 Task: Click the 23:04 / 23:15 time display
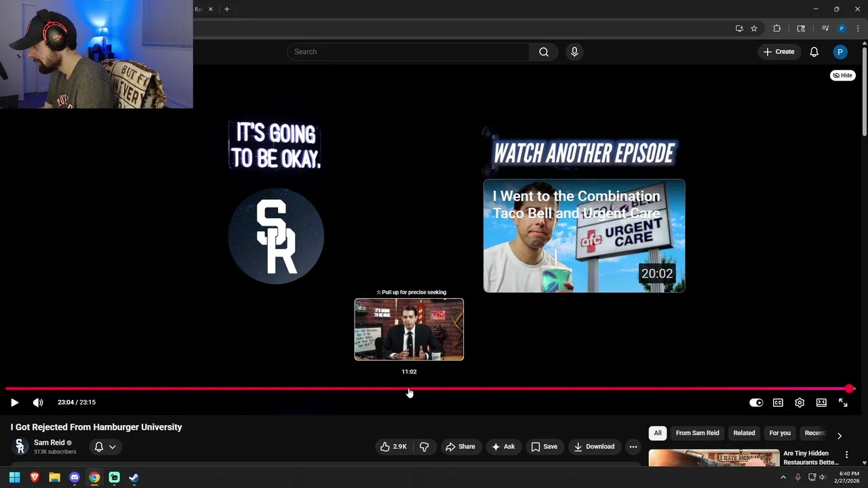[77, 403]
